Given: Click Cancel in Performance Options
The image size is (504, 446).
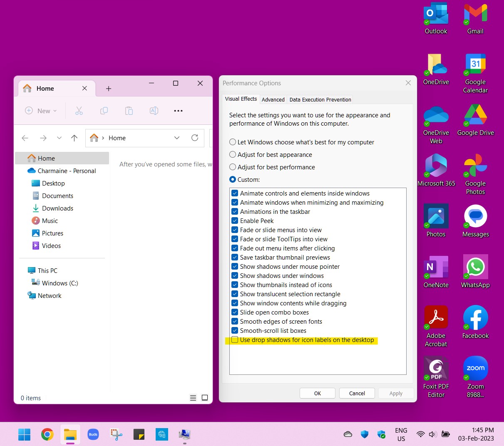Looking at the screenshot, I should tap(357, 393).
